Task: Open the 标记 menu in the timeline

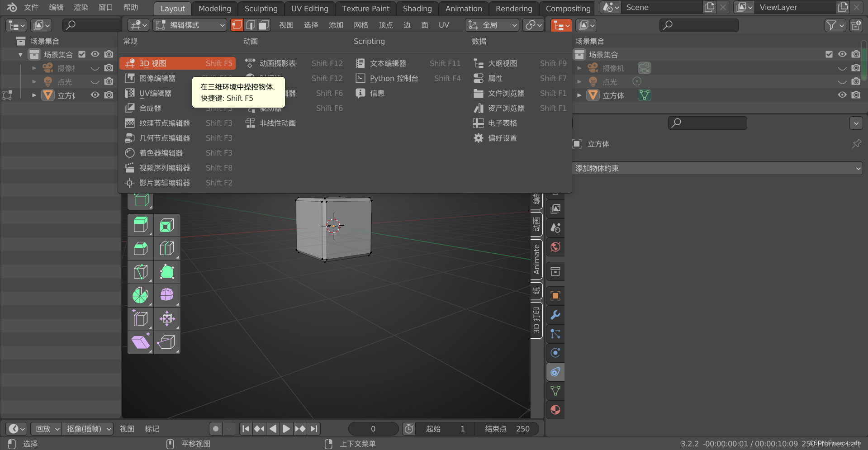Action: point(152,429)
